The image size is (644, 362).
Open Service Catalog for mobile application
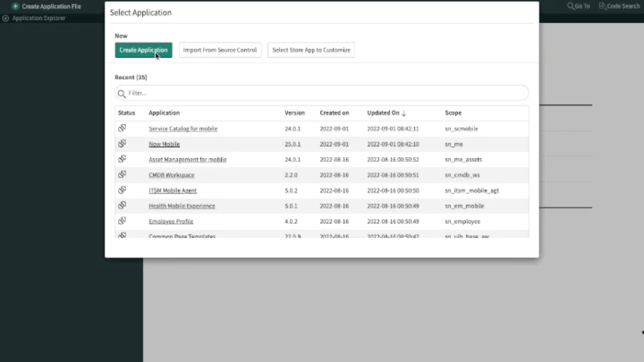pos(183,129)
